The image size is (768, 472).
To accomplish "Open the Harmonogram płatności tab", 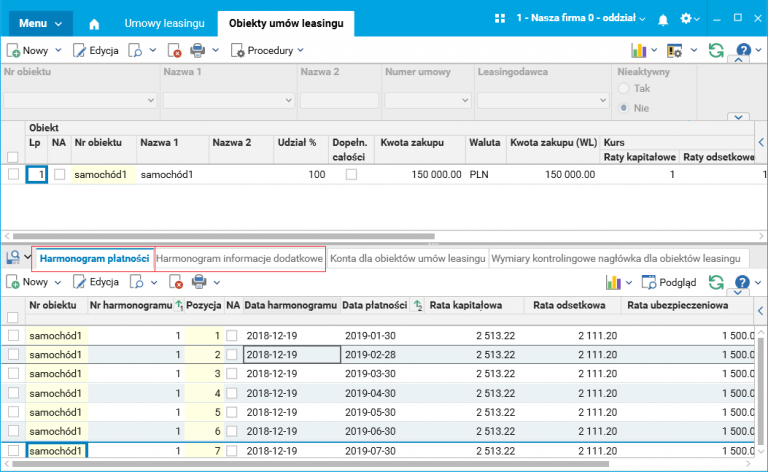I will [x=94, y=259].
